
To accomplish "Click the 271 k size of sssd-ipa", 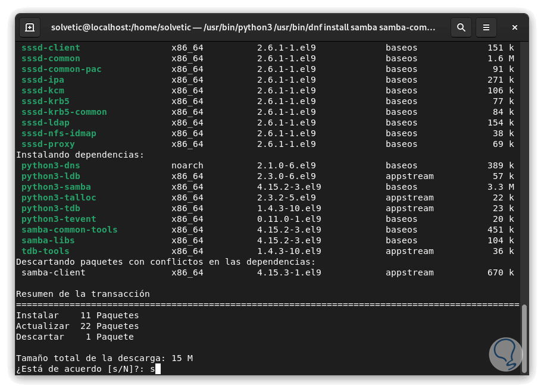I will 501,80.
